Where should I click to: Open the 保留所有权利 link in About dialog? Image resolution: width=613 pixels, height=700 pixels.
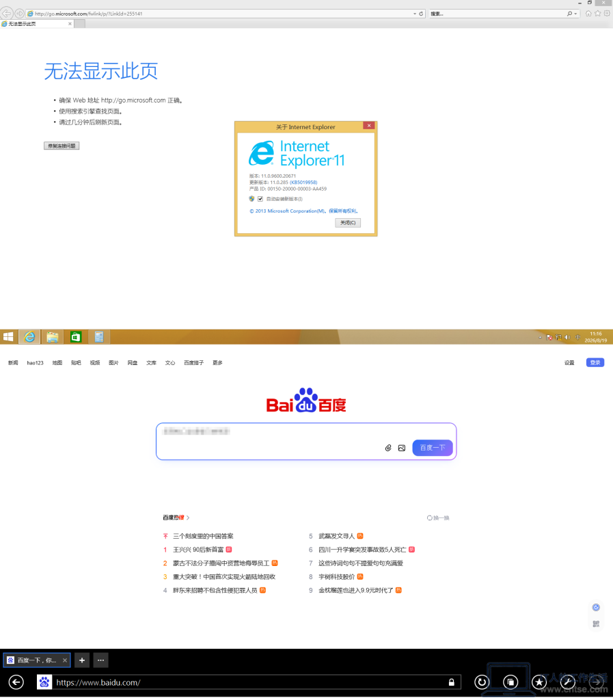click(342, 211)
